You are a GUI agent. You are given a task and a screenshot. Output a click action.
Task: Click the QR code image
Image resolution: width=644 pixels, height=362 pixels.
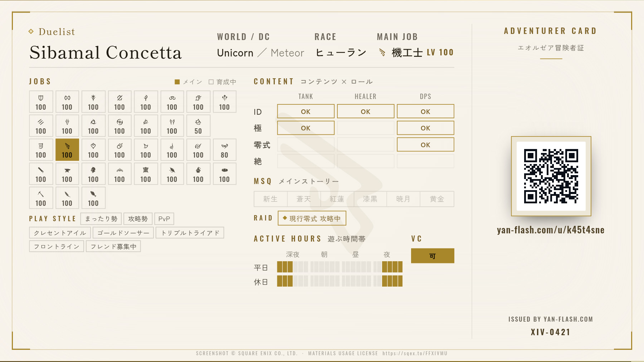tap(551, 176)
